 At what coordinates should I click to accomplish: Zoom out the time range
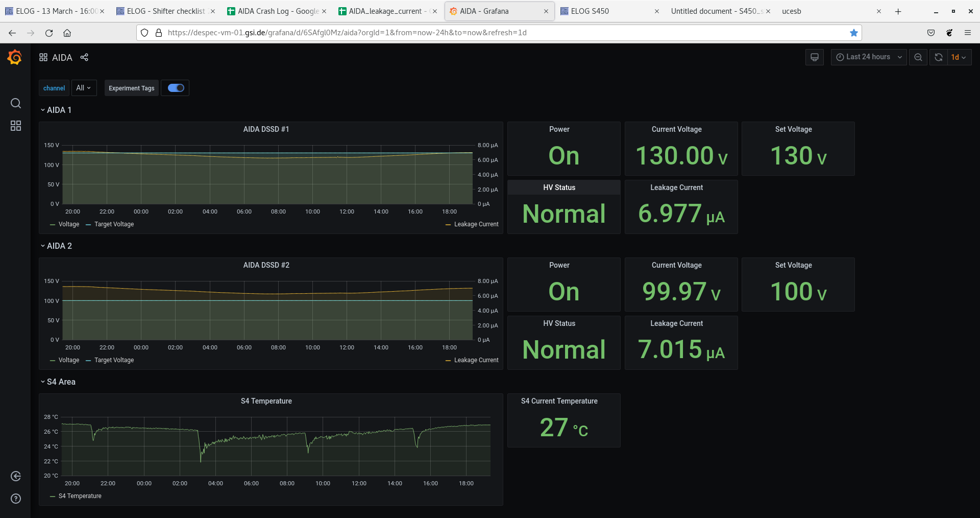918,57
